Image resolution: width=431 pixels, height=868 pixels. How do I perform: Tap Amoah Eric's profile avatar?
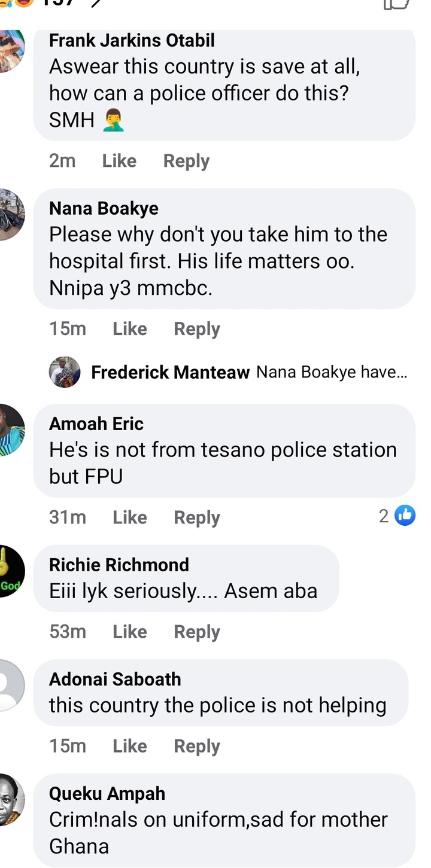11,430
